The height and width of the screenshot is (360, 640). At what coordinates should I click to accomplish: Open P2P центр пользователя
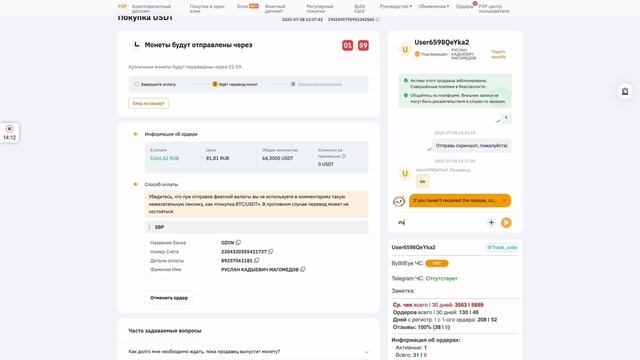494,9
